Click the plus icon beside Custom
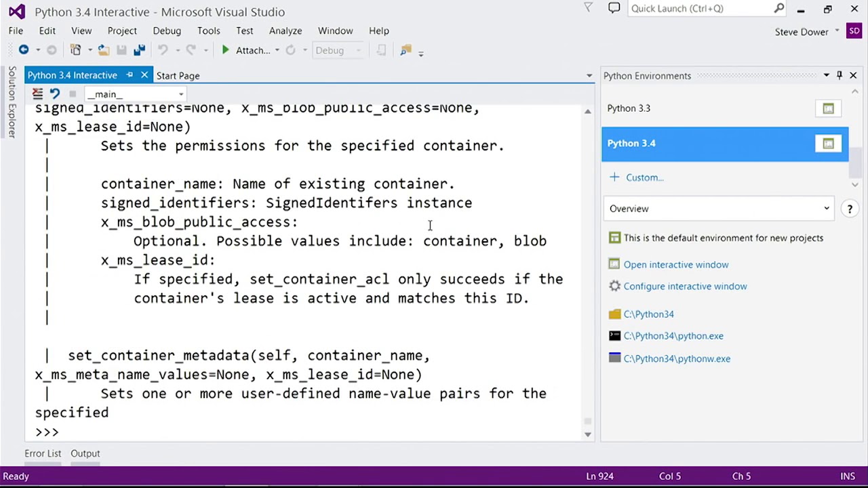The height and width of the screenshot is (488, 868). pyautogui.click(x=614, y=177)
